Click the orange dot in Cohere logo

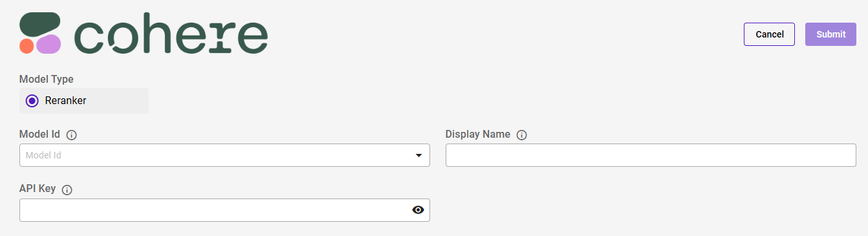pyautogui.click(x=27, y=46)
